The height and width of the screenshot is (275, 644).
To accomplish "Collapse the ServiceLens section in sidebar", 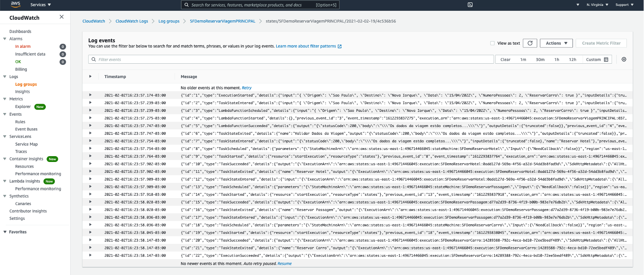I will (5, 136).
